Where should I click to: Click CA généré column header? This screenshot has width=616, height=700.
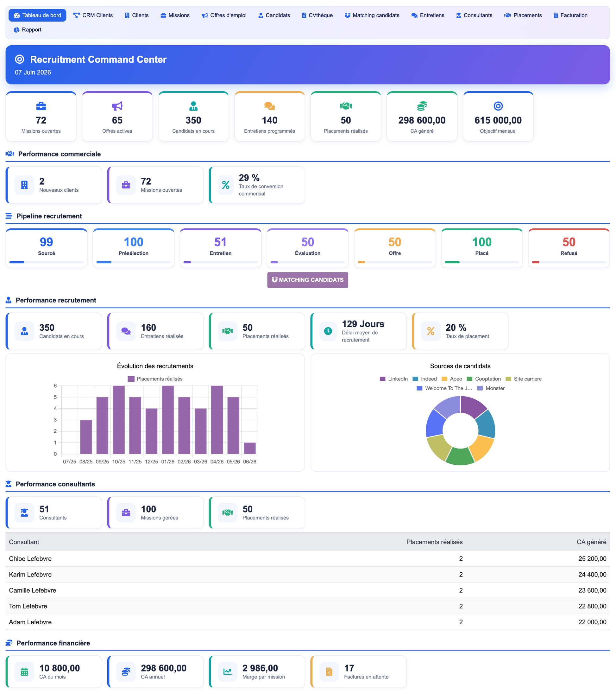tap(591, 542)
